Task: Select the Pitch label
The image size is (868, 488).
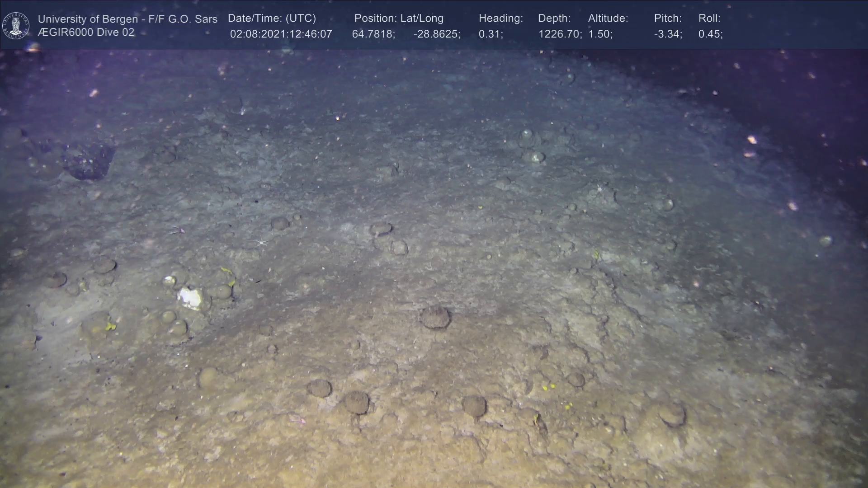Action: point(667,18)
